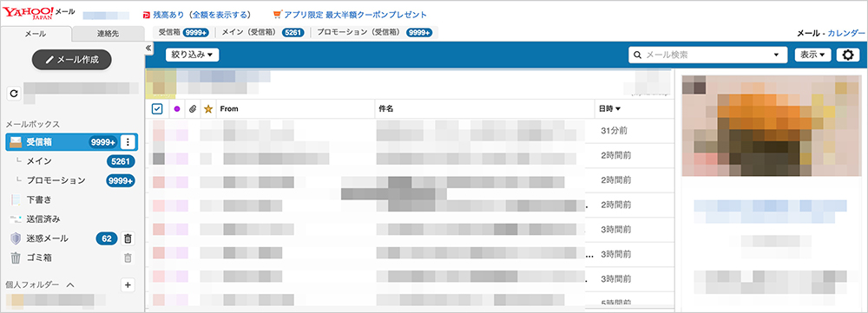
Task: Click the 62 unread badge on 迷惑メール
Action: point(107,239)
